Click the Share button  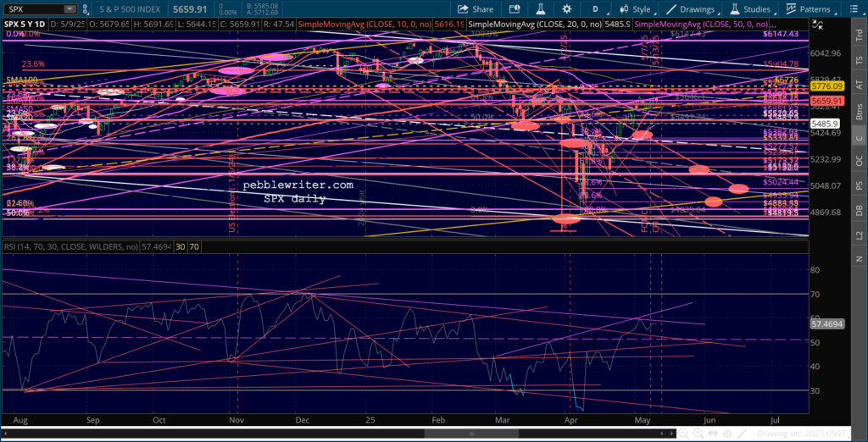tap(476, 9)
